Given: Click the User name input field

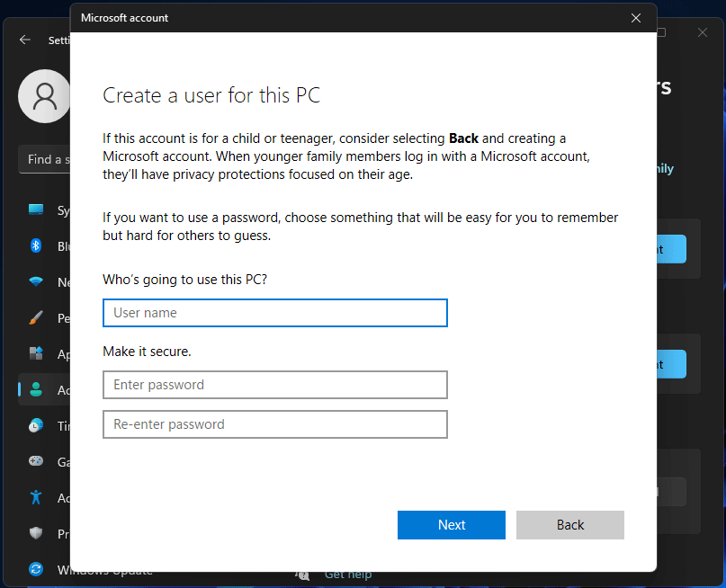Looking at the screenshot, I should click(274, 313).
